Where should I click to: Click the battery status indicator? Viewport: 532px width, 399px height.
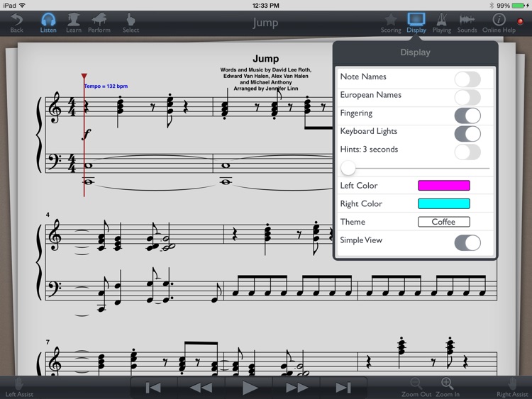click(x=519, y=6)
